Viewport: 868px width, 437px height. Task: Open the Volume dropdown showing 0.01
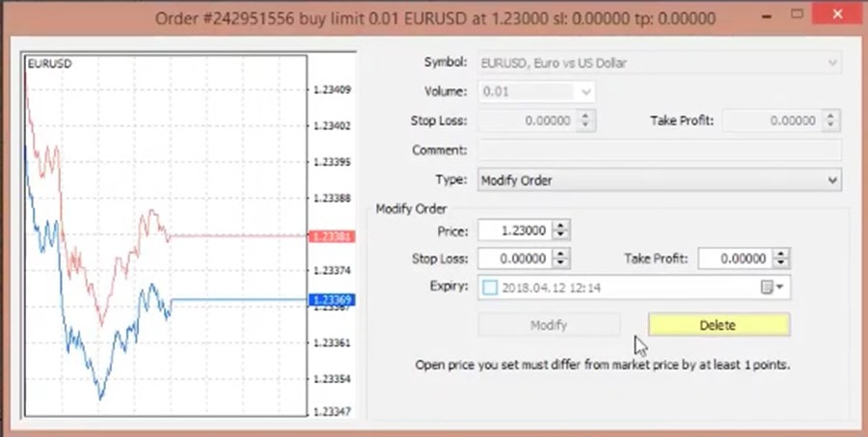point(536,92)
